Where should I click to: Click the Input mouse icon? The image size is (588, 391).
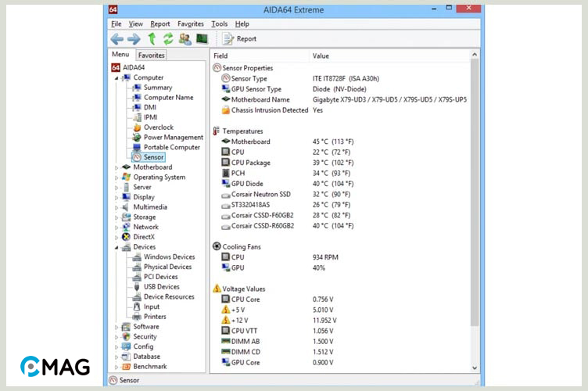pos(138,307)
